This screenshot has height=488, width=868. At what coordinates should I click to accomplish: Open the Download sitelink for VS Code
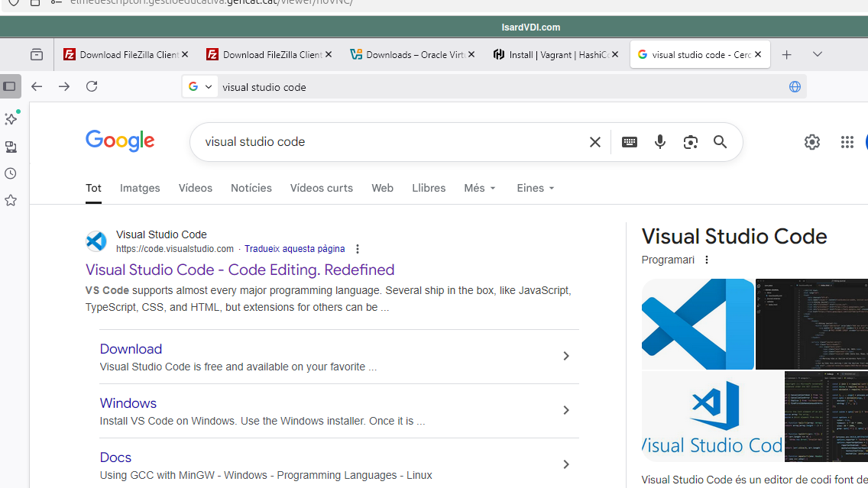(131, 349)
